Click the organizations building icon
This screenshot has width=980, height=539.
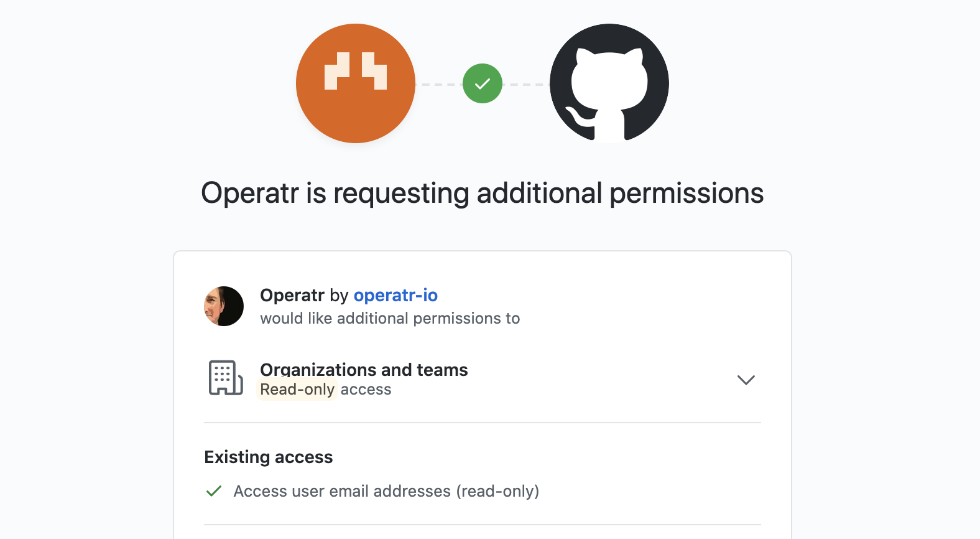click(x=225, y=378)
